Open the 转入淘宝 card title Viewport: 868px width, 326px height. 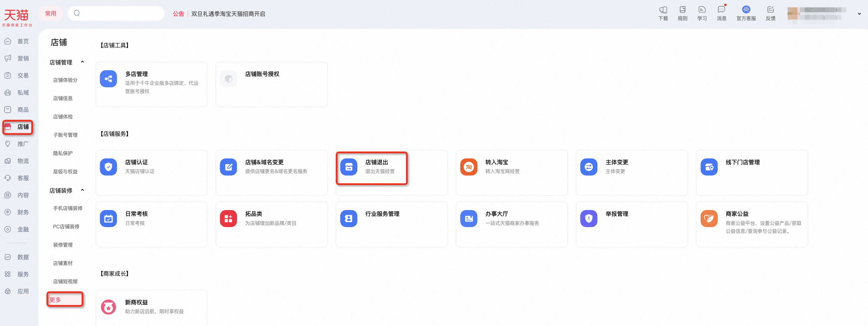coord(497,162)
